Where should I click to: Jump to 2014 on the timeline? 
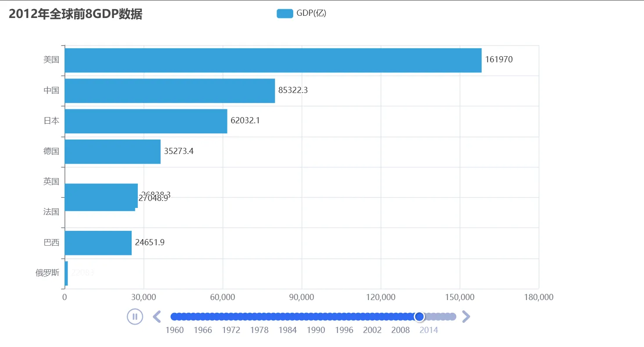tap(428, 330)
